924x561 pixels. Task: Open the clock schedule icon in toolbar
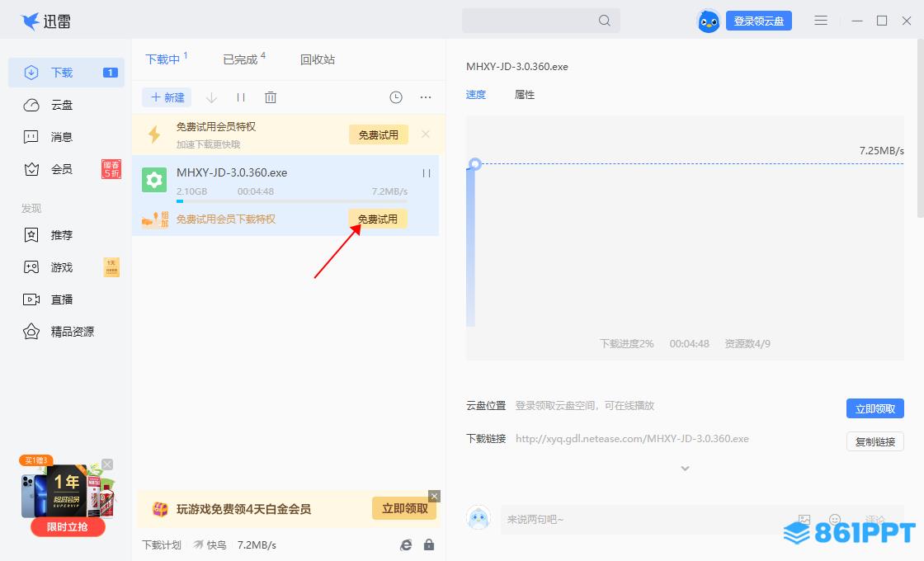point(396,97)
